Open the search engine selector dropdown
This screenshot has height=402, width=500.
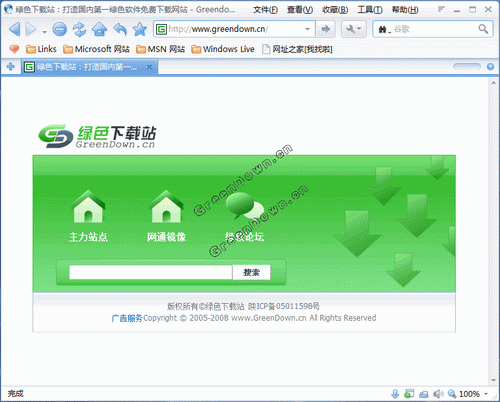[x=384, y=30]
